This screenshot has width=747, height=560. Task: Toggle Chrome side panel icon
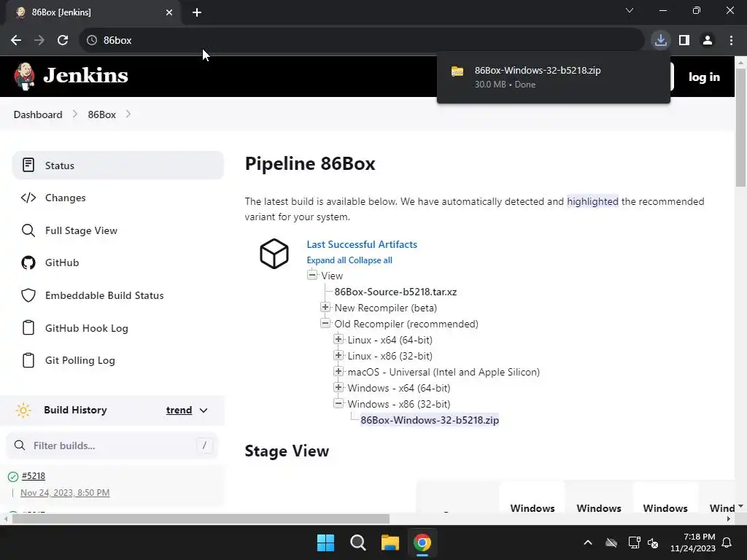684,41
